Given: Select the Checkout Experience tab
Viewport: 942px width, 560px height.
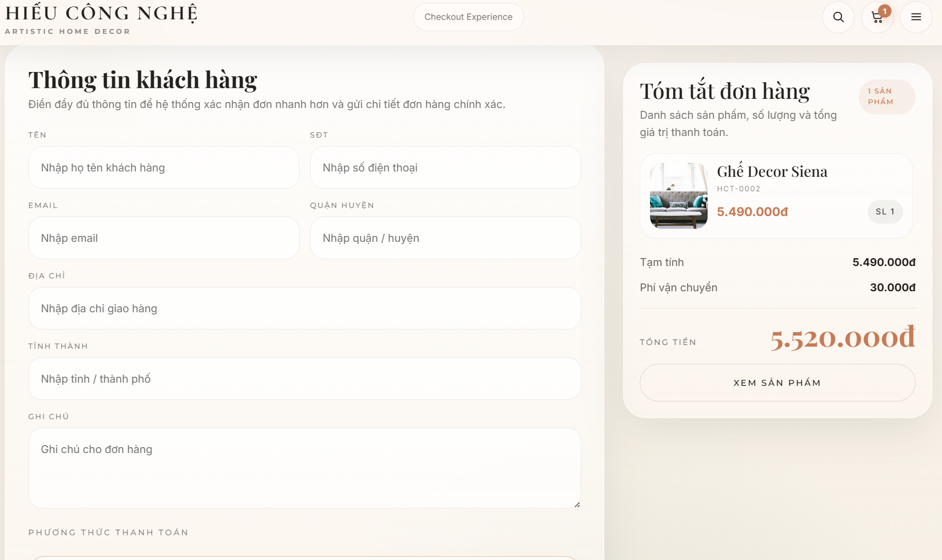Looking at the screenshot, I should [x=468, y=17].
